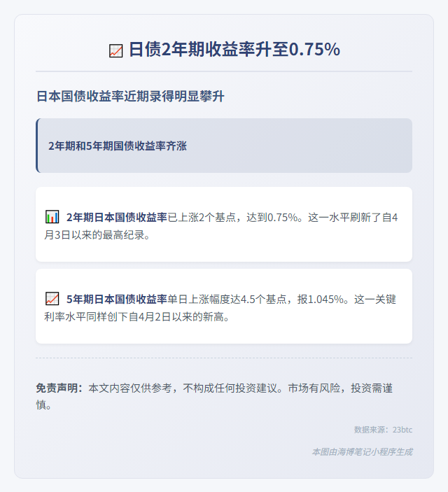Click the bold text 2年期日本国债收益率
448x492 pixels.
(x=116, y=217)
